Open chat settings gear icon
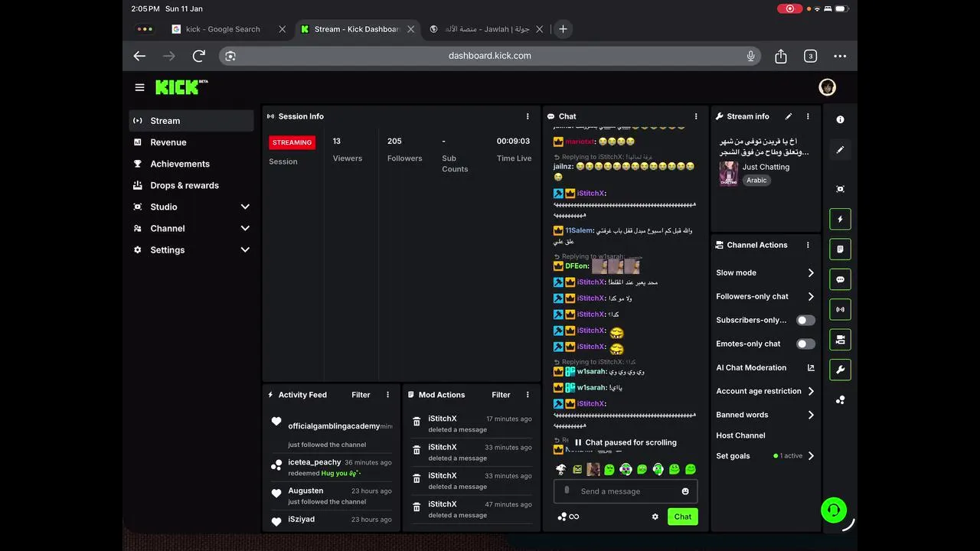The height and width of the screenshot is (551, 980). click(x=655, y=517)
